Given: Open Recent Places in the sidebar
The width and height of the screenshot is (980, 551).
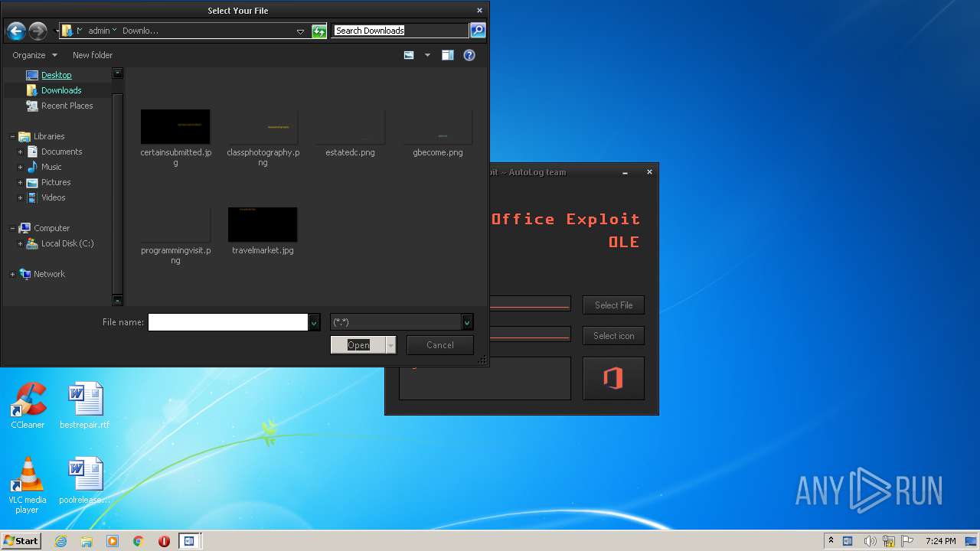Looking at the screenshot, I should pos(67,106).
